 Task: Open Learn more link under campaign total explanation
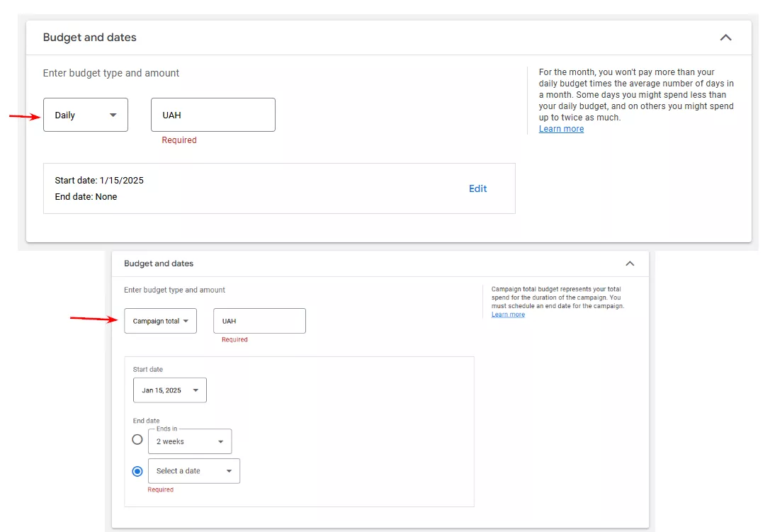508,315
